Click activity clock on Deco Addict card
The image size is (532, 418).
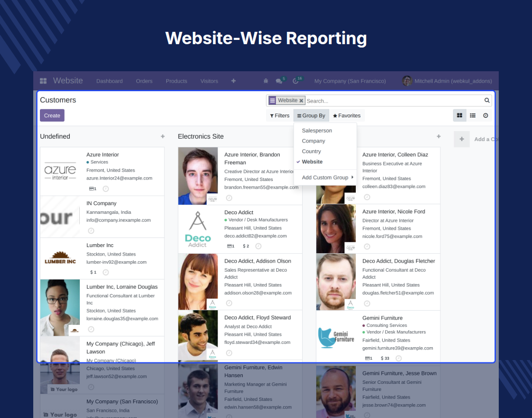[x=258, y=246]
